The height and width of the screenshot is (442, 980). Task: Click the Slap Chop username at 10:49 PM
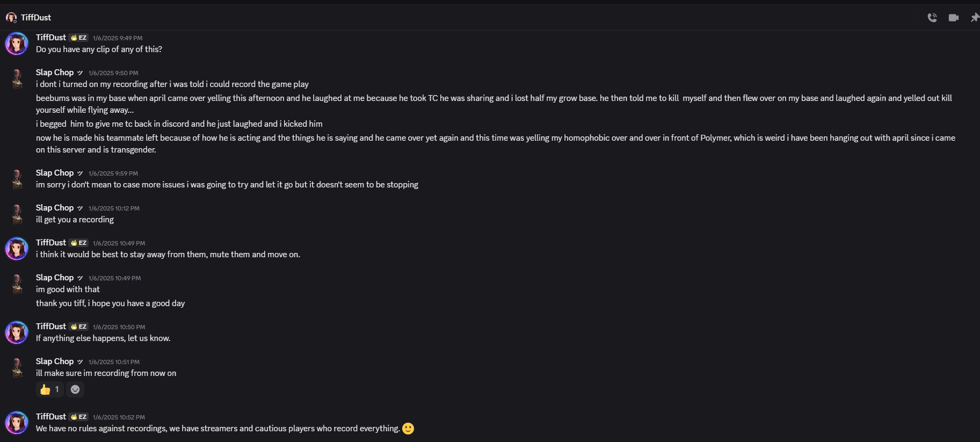point(55,278)
